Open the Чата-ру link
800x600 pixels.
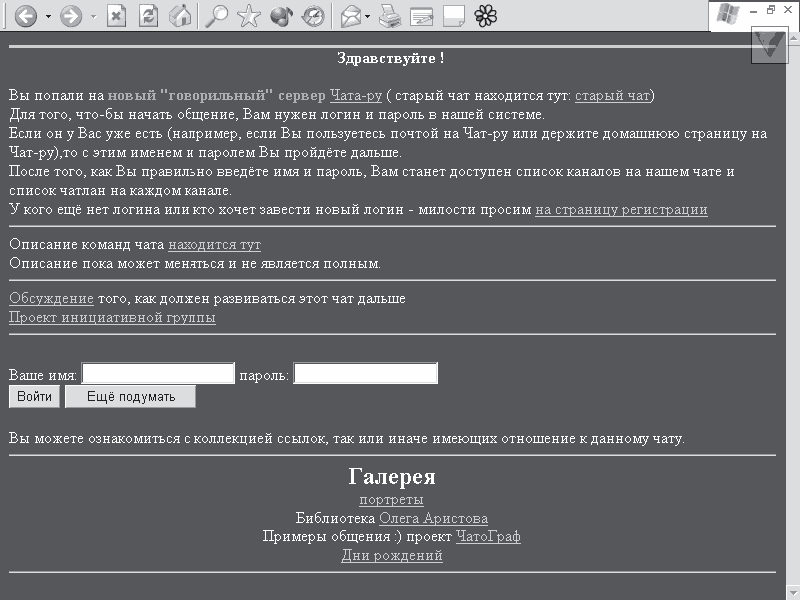pyautogui.click(x=356, y=95)
